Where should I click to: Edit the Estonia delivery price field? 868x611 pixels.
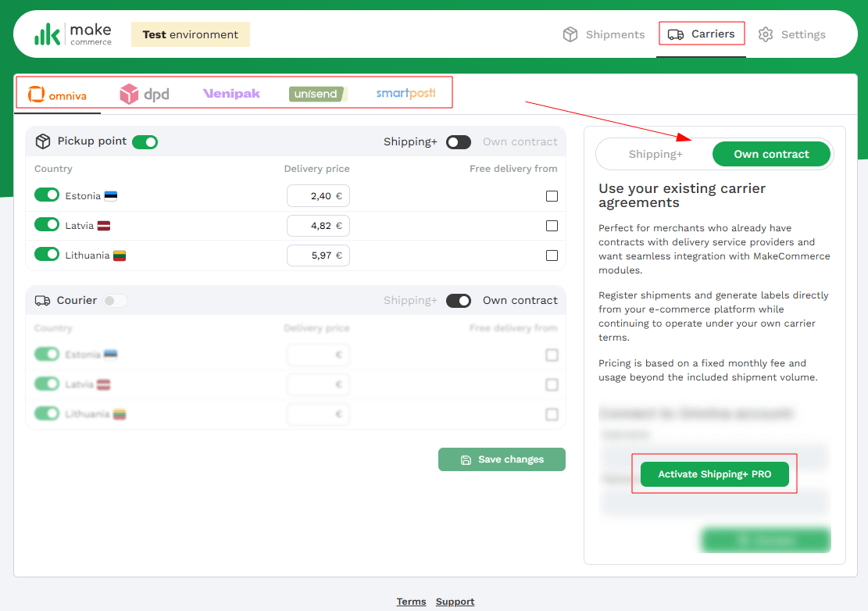point(316,196)
